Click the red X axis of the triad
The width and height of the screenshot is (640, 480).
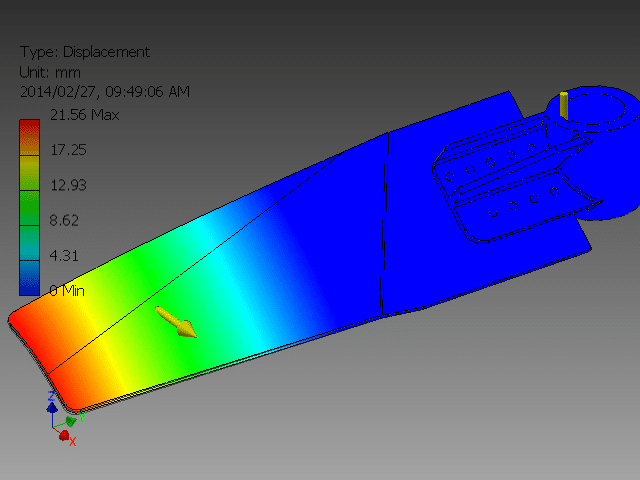pos(65,435)
